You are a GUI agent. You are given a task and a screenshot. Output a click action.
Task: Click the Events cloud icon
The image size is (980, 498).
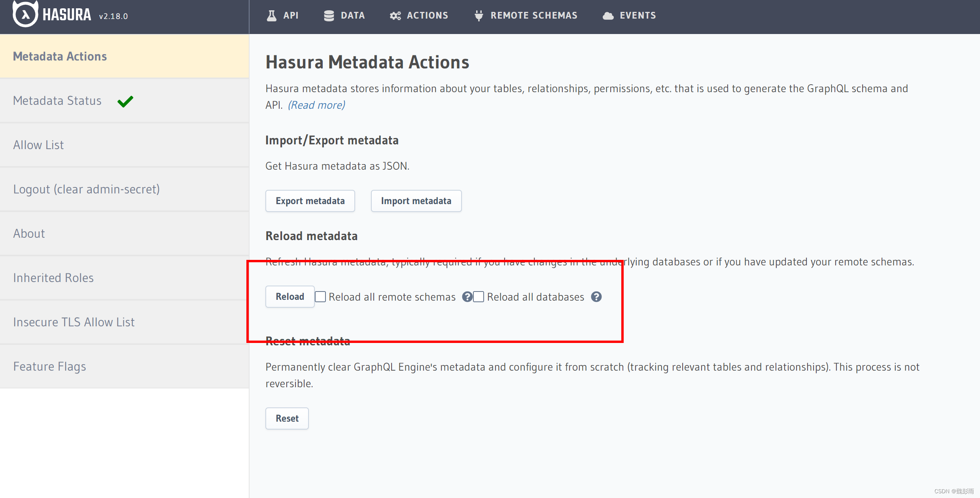(x=608, y=16)
